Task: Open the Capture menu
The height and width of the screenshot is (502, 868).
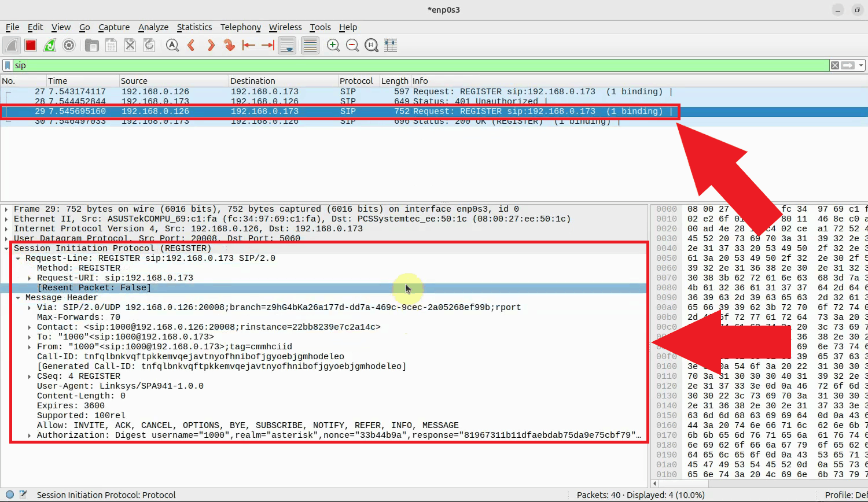Action: point(114,27)
